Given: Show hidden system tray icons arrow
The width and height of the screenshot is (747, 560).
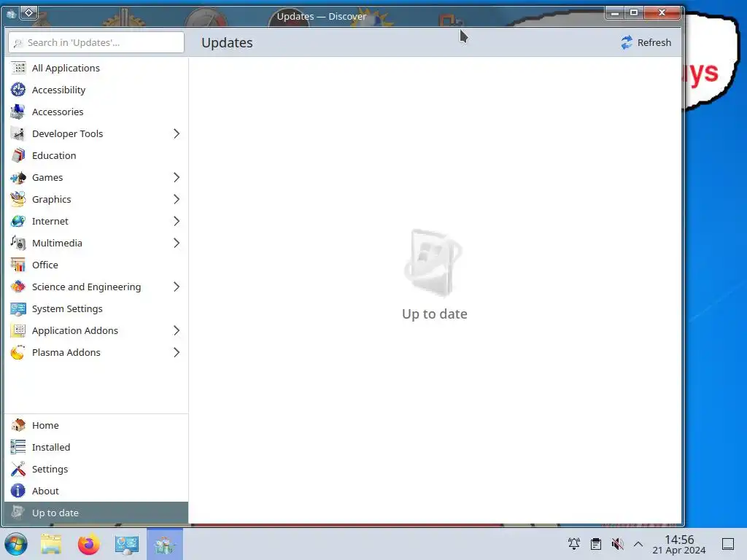Looking at the screenshot, I should click(638, 544).
